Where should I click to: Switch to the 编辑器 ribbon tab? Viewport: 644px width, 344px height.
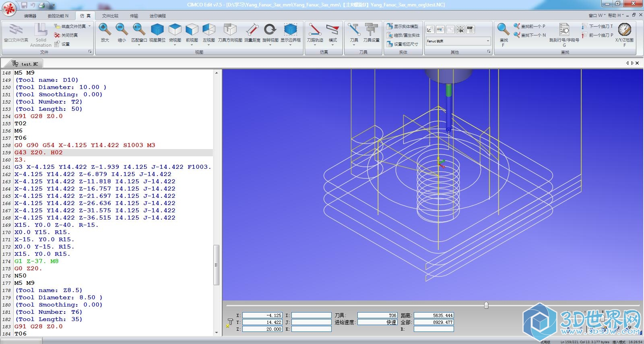pyautogui.click(x=30, y=16)
